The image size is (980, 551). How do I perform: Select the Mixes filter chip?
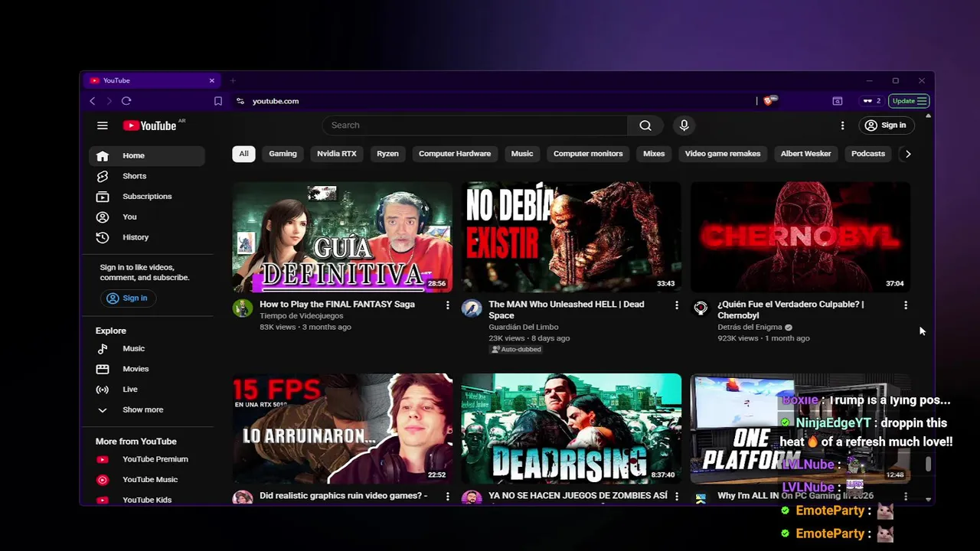654,154
